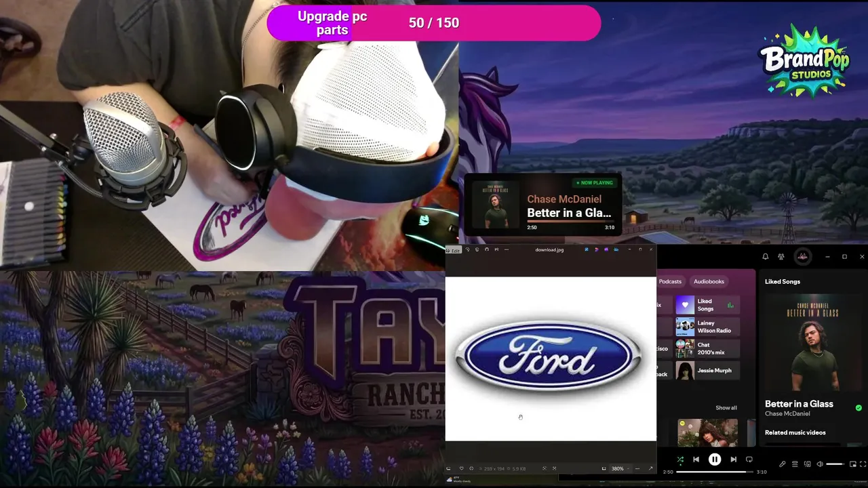Toggle Spotify shuffle button

[x=680, y=460]
